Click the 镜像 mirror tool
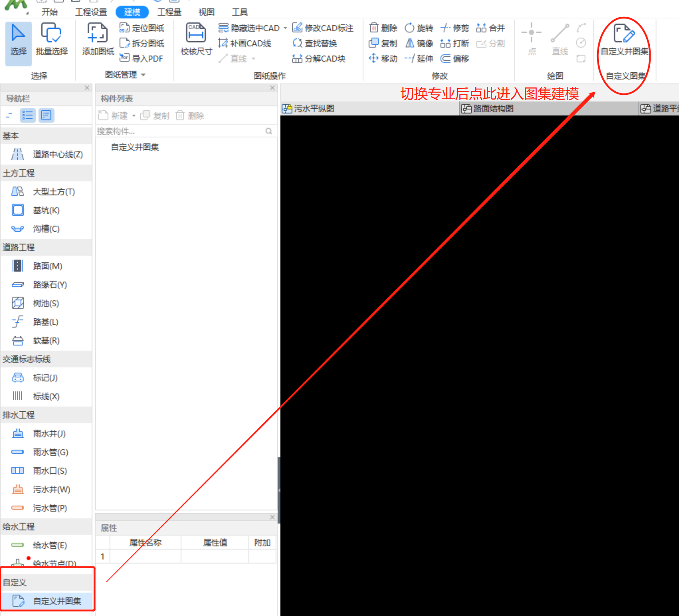The width and height of the screenshot is (679, 616). [419, 43]
